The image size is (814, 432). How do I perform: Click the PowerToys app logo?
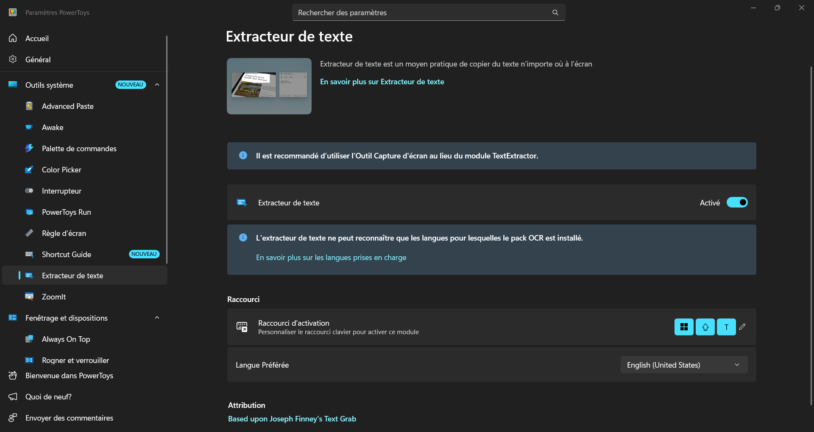13,12
